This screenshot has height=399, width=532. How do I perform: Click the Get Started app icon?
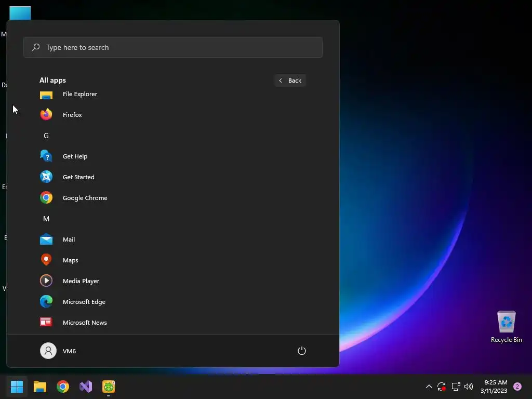click(46, 177)
